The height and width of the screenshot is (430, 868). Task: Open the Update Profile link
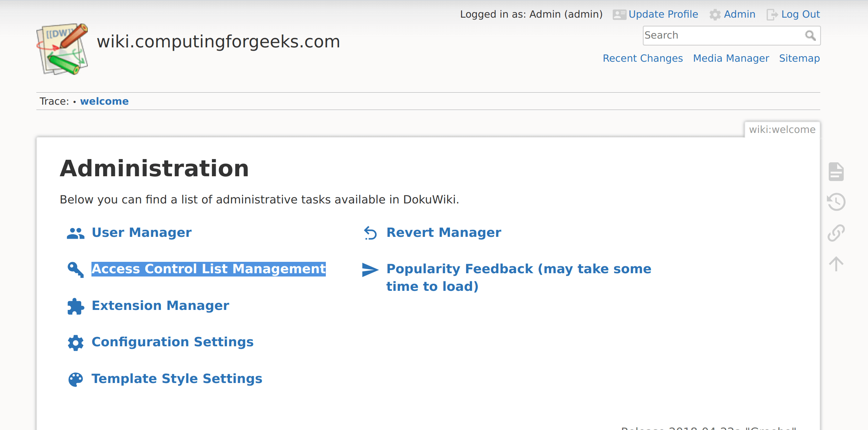tap(663, 14)
